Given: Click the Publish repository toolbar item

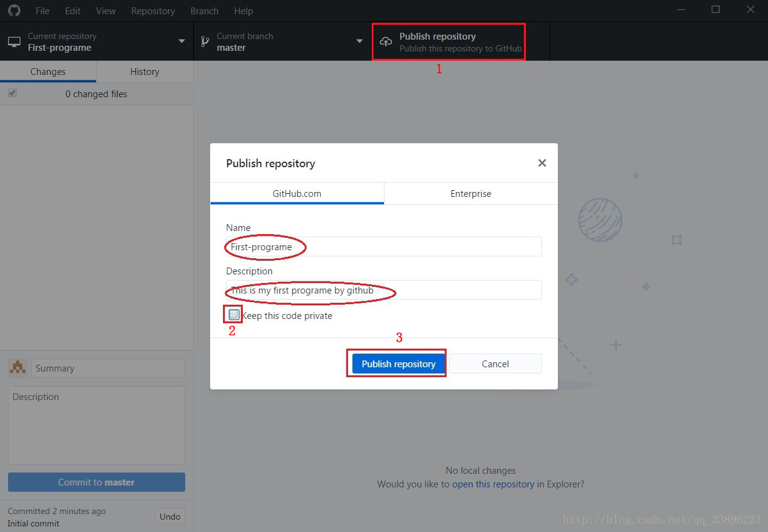Looking at the screenshot, I should tap(460, 41).
